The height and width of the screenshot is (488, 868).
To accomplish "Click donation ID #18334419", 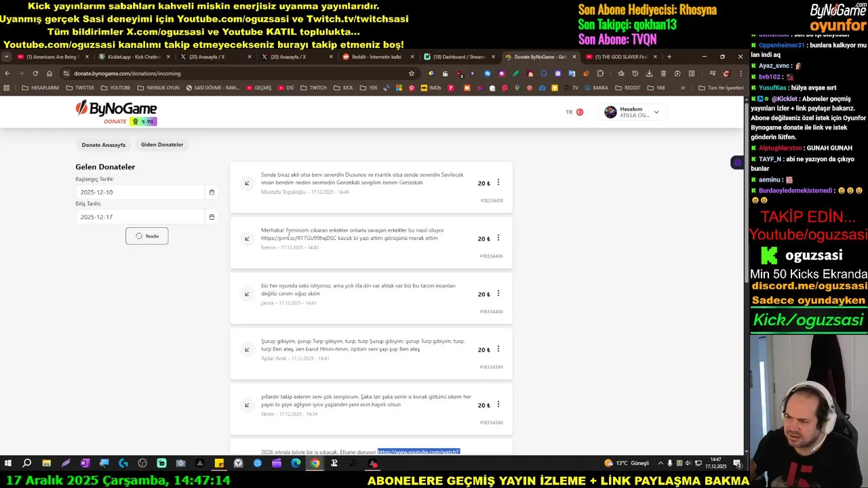I will click(x=492, y=201).
